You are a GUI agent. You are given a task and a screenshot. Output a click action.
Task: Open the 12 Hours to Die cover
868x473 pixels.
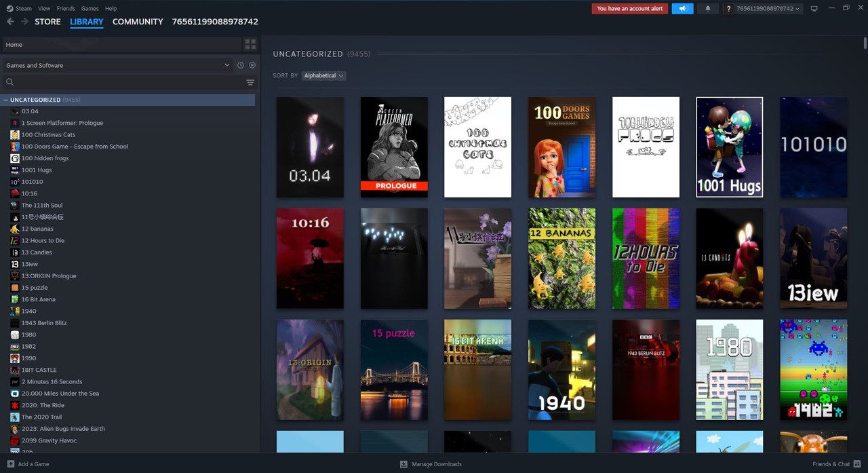pos(646,259)
